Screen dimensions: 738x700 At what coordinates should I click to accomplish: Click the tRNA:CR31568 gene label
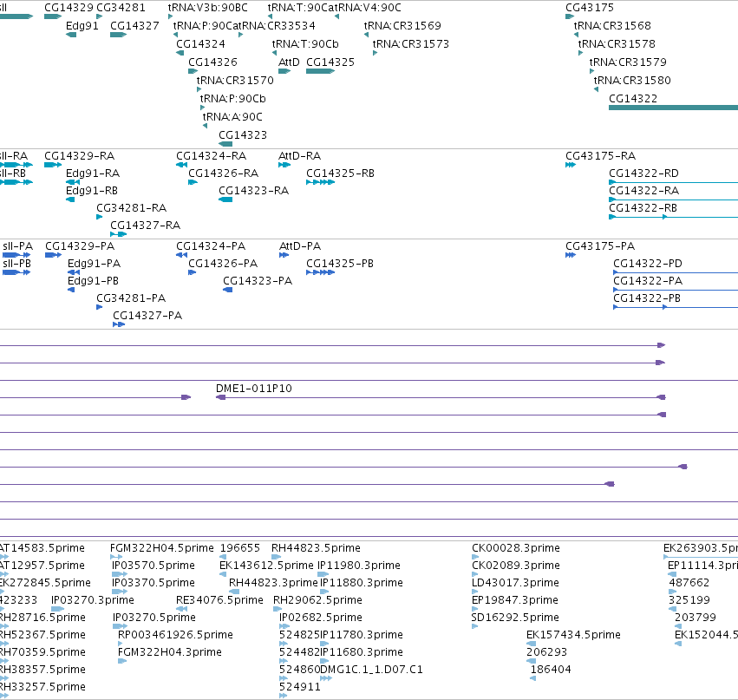point(612,25)
